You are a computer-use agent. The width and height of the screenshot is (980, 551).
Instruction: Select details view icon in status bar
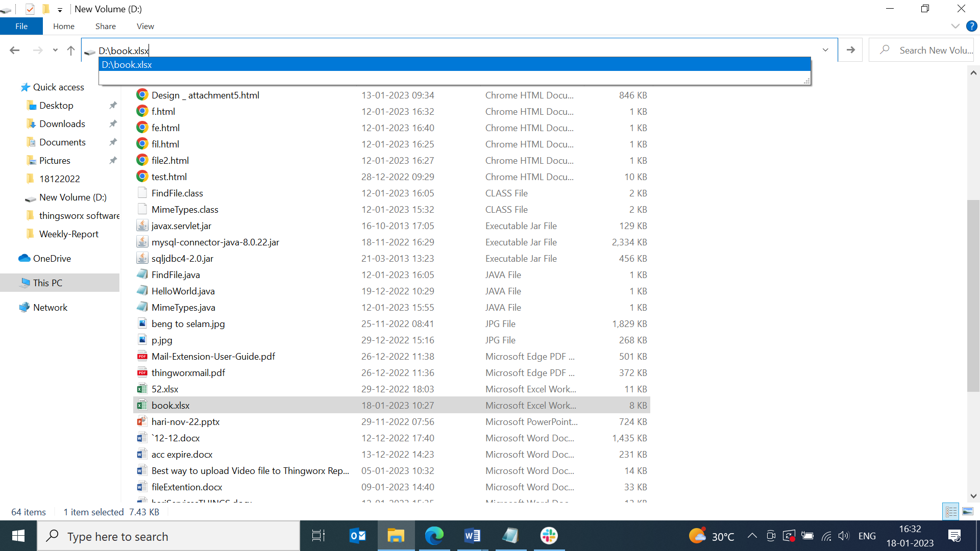tap(950, 511)
